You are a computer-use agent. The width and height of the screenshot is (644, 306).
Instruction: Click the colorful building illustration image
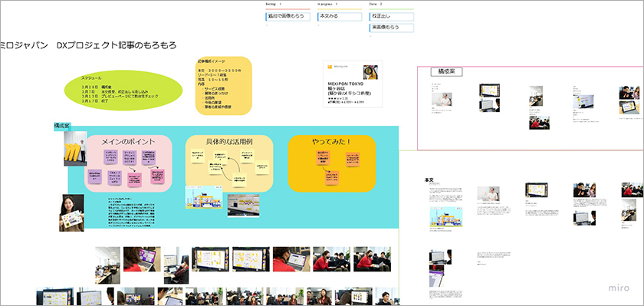pyautogui.click(x=204, y=197)
